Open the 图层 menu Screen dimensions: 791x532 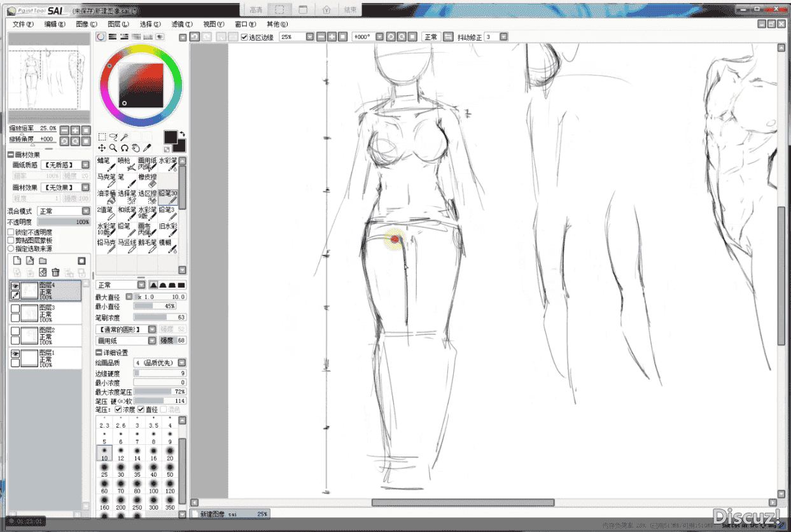coord(117,24)
